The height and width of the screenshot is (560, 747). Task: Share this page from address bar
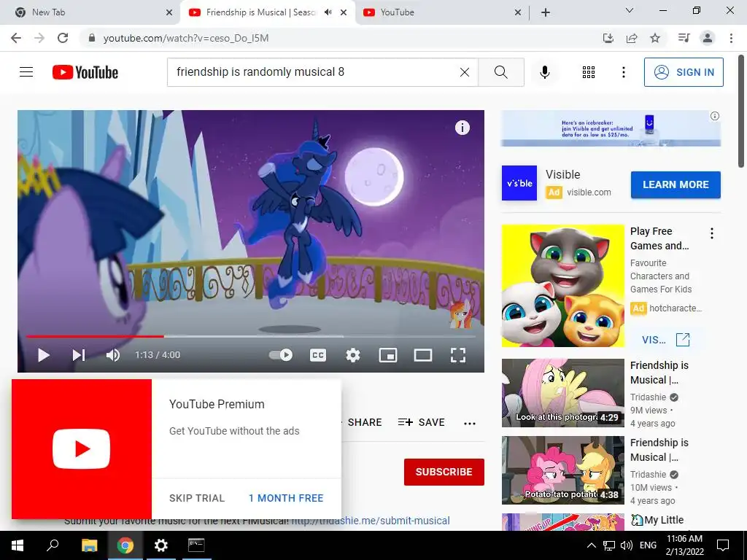pyautogui.click(x=632, y=38)
